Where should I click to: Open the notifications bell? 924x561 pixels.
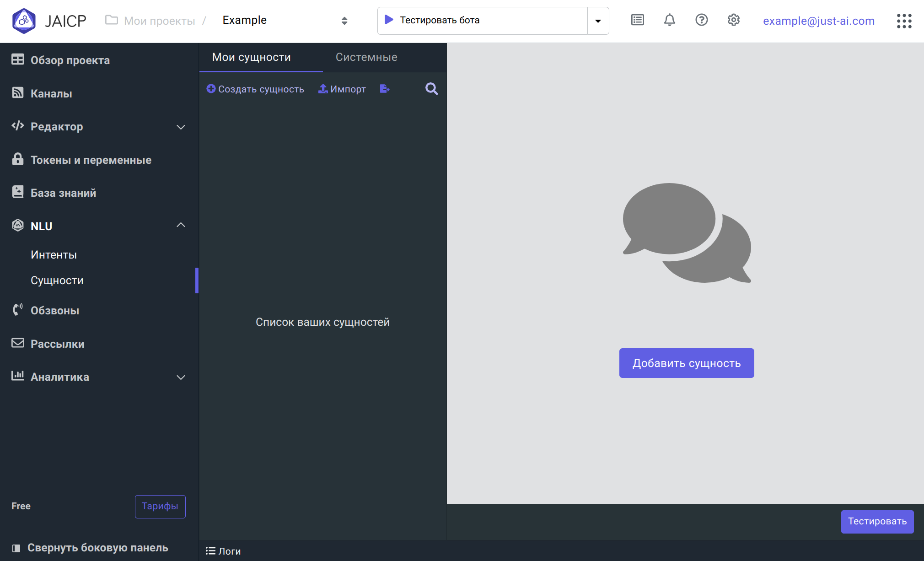(669, 20)
